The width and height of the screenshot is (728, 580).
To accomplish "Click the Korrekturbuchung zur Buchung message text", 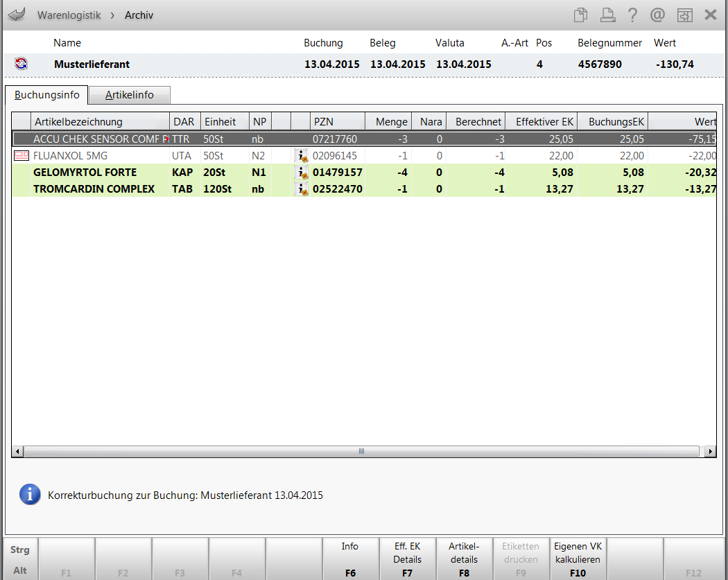I will pyautogui.click(x=185, y=495).
